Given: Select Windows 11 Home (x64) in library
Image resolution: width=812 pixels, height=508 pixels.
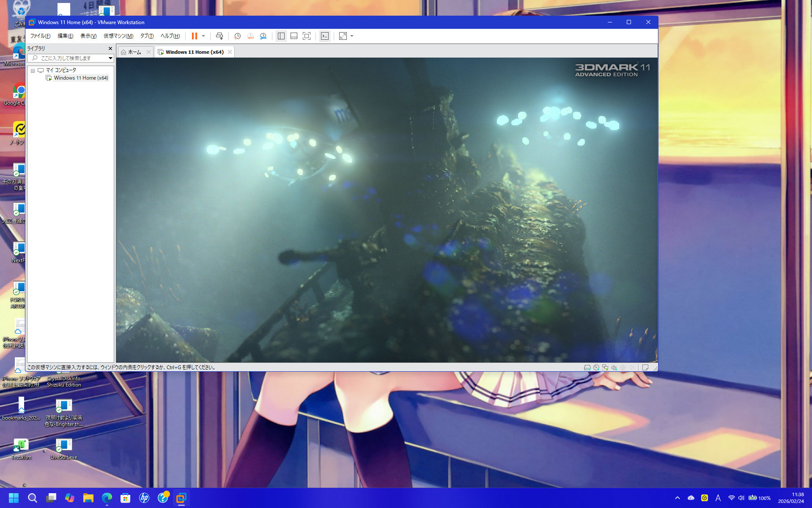Looking at the screenshot, I should tap(81, 78).
